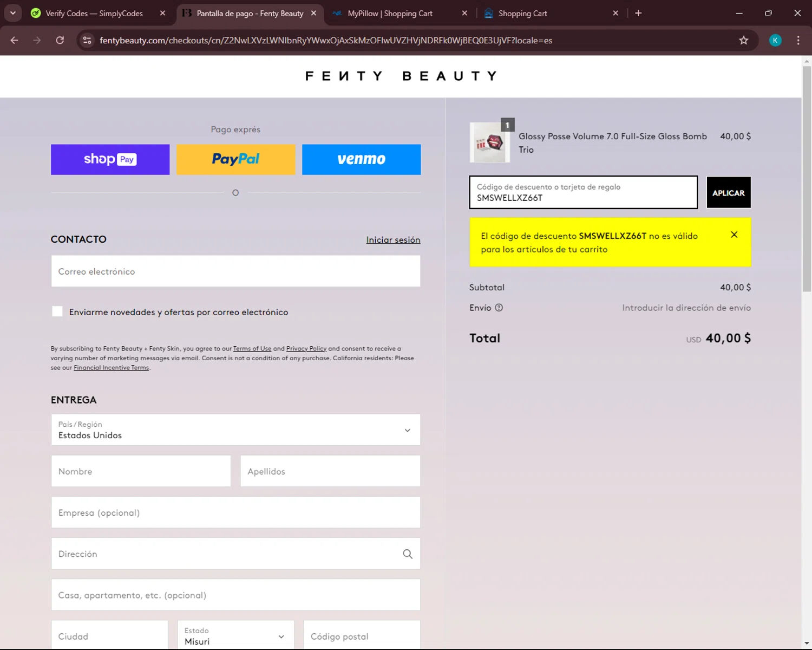
Task: Reload the Fenty Beauty checkout page
Action: pyautogui.click(x=60, y=40)
